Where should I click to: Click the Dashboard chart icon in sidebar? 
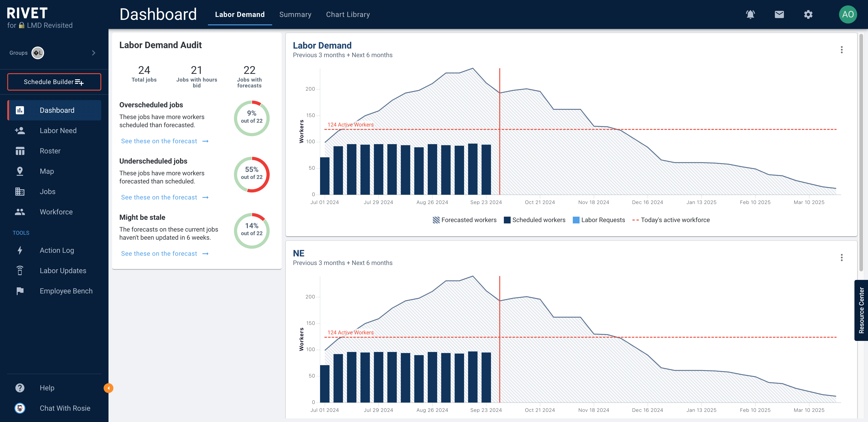click(20, 110)
